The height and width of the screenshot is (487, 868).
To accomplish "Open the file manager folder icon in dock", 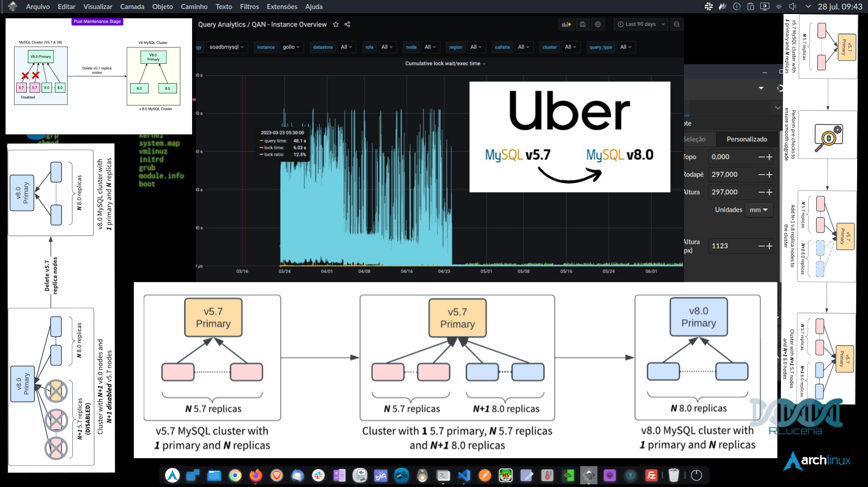I will (x=214, y=475).
